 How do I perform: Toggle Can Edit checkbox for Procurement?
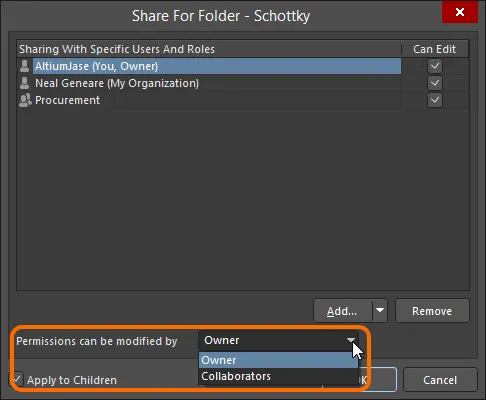tap(435, 100)
